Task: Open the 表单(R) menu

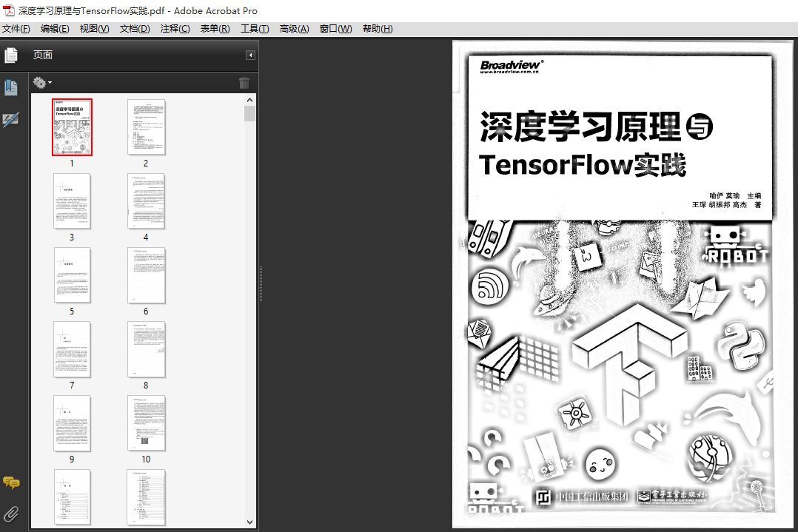Action: tap(215, 28)
